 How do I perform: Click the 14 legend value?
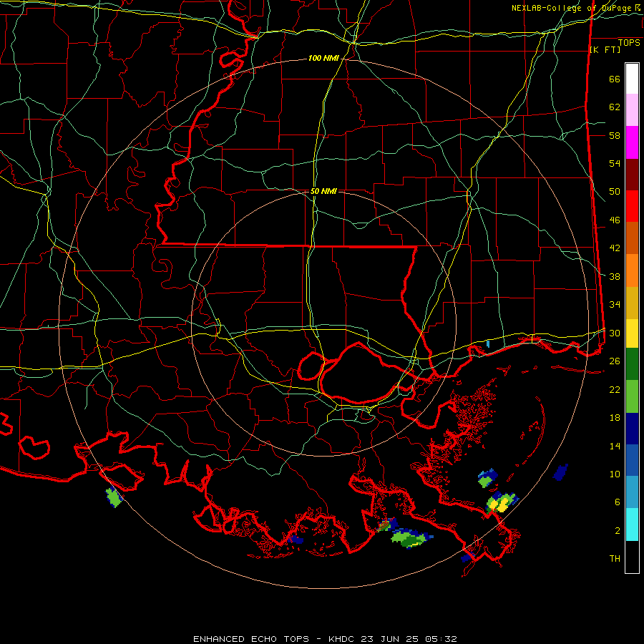click(x=615, y=446)
